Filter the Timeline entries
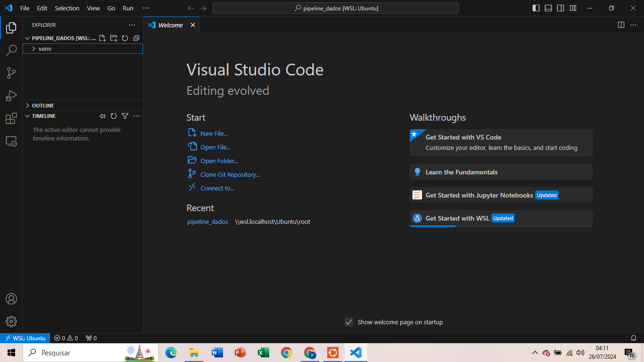This screenshot has height=362, width=644. (x=125, y=116)
